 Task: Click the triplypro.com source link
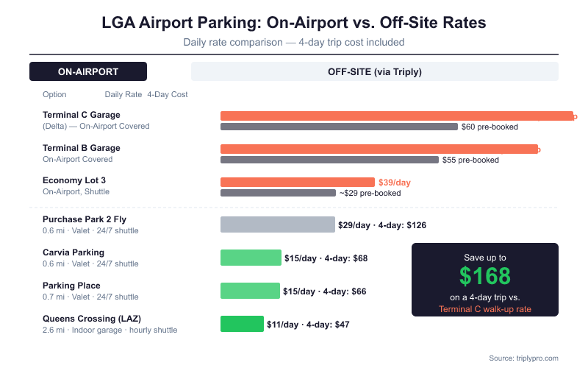tap(533, 358)
